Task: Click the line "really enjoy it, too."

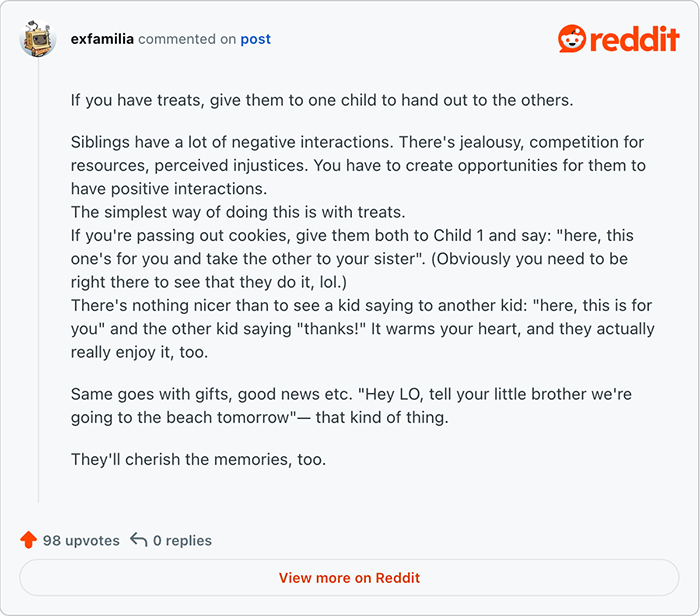Action: click(x=139, y=352)
